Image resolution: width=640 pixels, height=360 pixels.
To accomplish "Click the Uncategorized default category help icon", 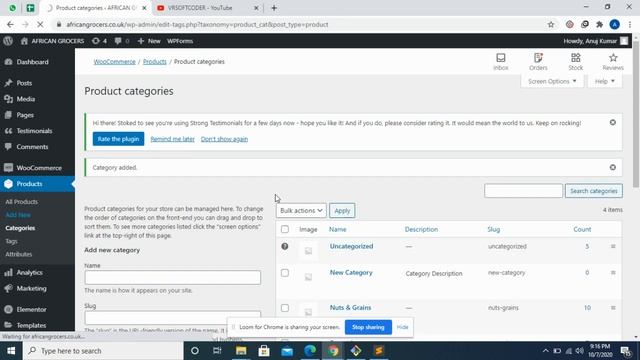I will (284, 246).
